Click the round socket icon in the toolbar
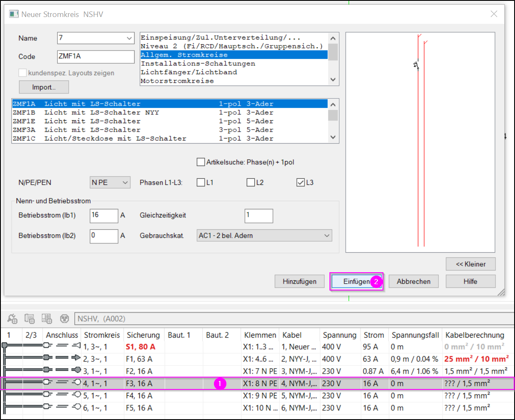The image size is (515, 420). 65,319
